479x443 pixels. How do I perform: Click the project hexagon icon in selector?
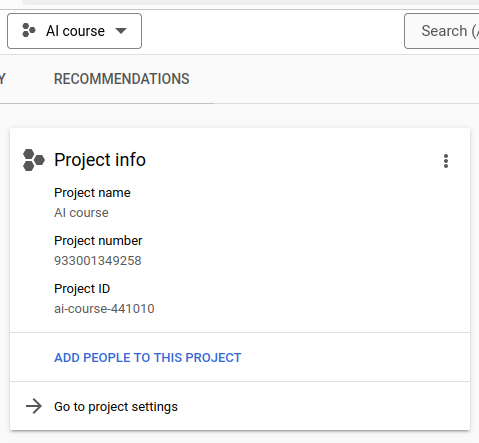[29, 30]
